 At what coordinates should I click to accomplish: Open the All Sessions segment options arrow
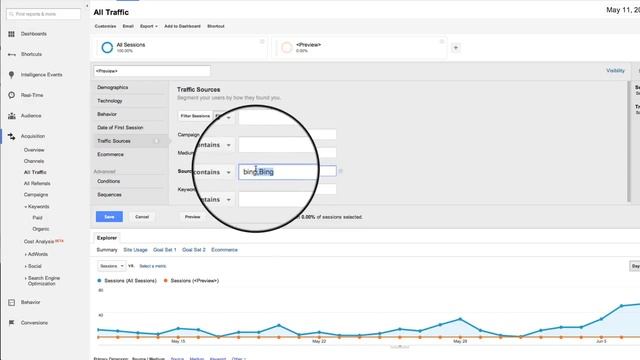click(262, 42)
